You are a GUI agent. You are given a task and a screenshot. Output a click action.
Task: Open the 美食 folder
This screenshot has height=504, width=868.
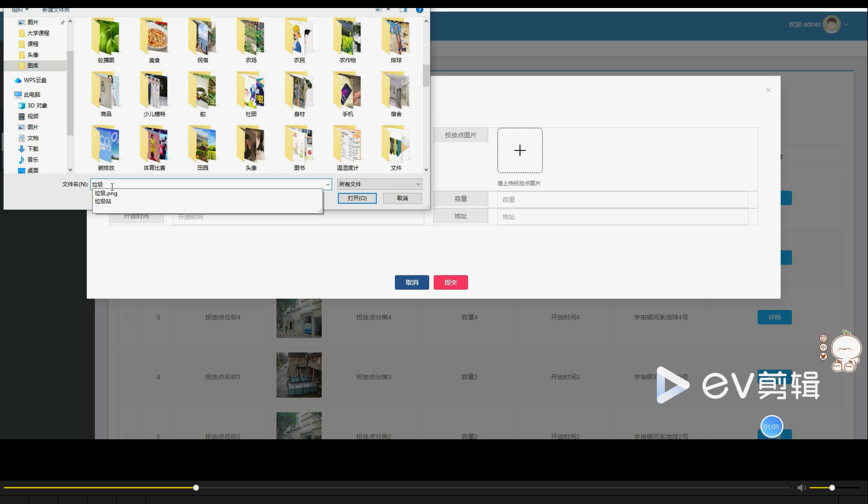click(154, 40)
